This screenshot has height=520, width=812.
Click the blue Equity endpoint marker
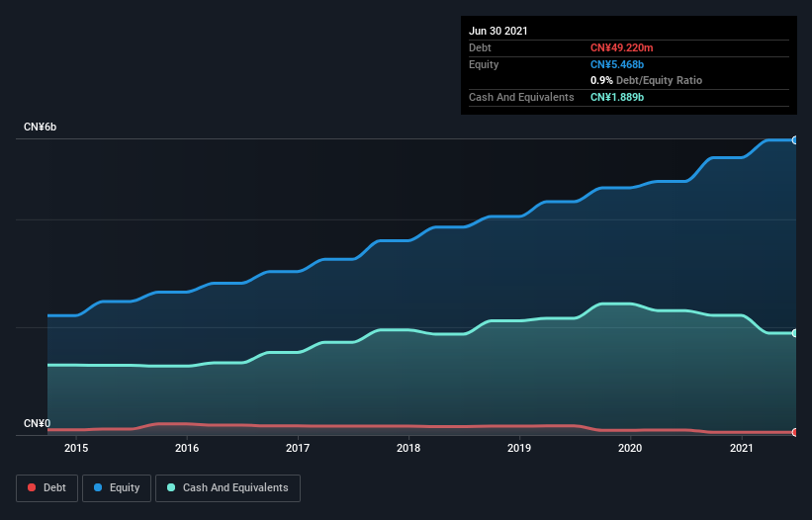[795, 140]
